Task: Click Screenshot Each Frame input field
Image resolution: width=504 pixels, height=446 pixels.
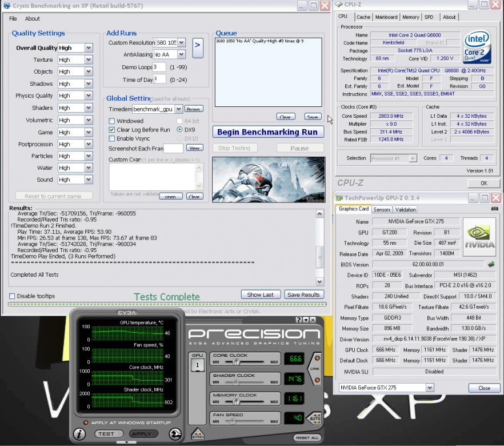Action: (x=173, y=148)
